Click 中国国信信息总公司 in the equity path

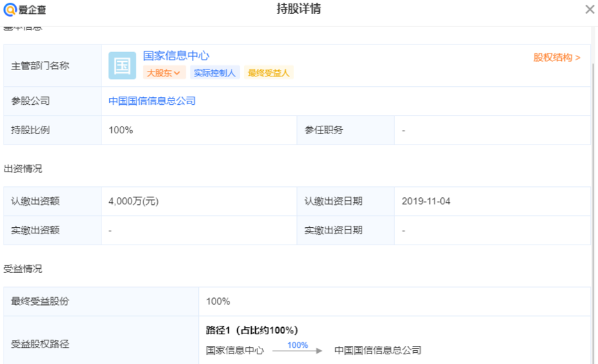(x=378, y=350)
